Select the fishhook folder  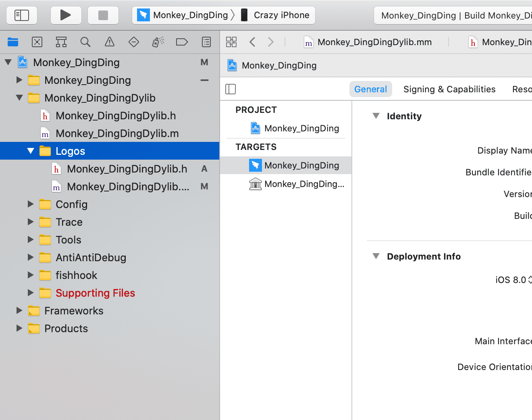(110, 275)
